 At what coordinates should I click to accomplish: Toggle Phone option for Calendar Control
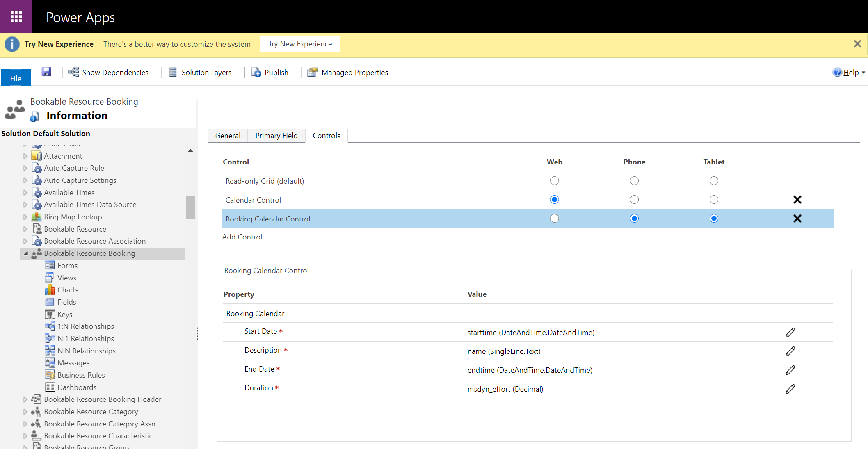[634, 199]
